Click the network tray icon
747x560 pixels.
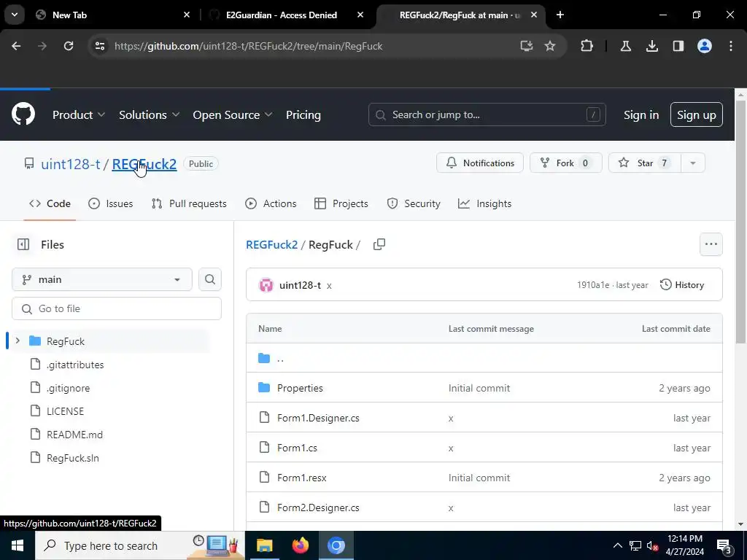(635, 545)
